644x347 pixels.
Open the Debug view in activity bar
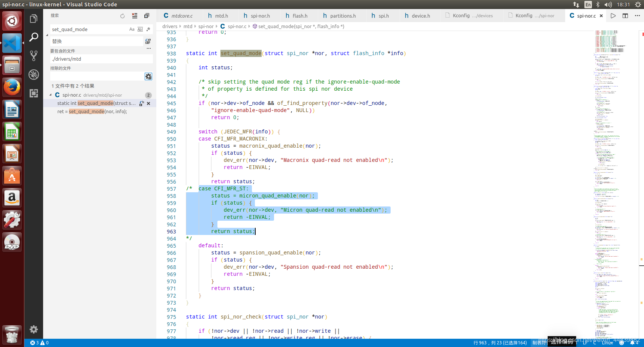pyautogui.click(x=34, y=75)
